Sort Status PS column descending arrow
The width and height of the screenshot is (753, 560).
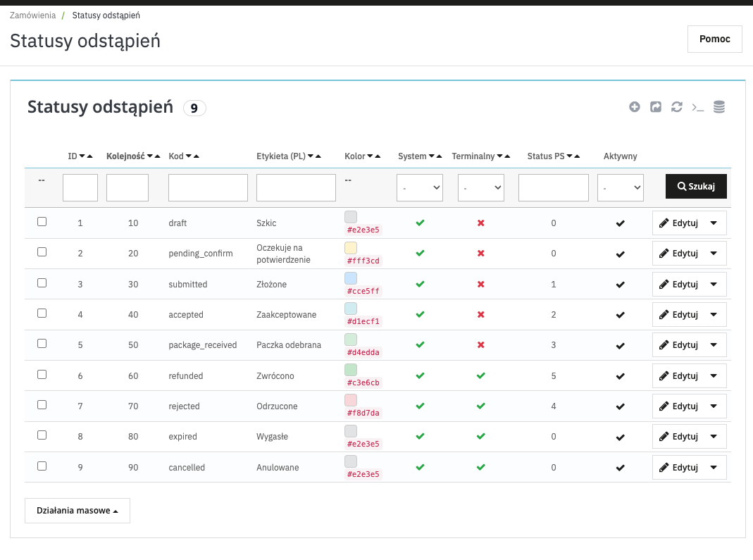tap(570, 156)
